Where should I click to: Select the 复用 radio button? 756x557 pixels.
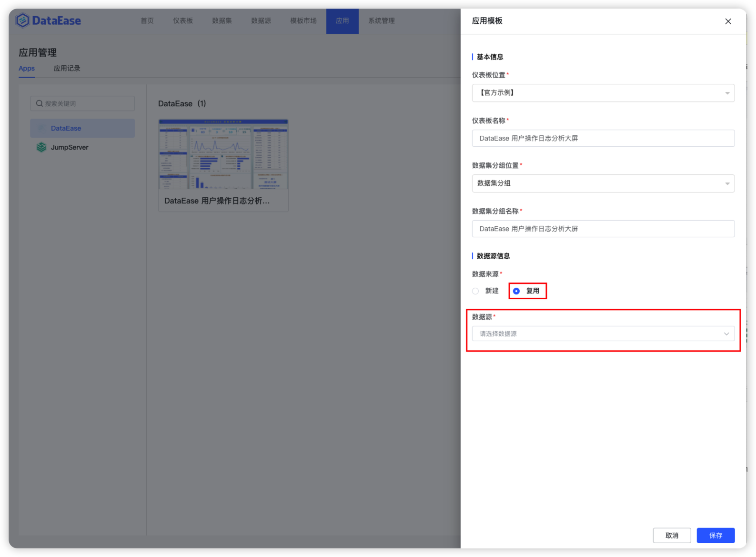(x=516, y=291)
